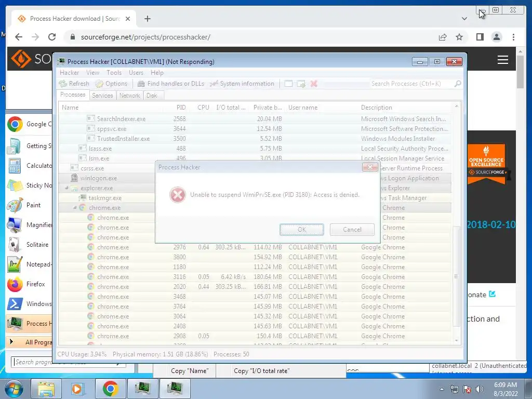Expand All Programs in Start menu
This screenshot has height=399, width=532.
point(30,342)
